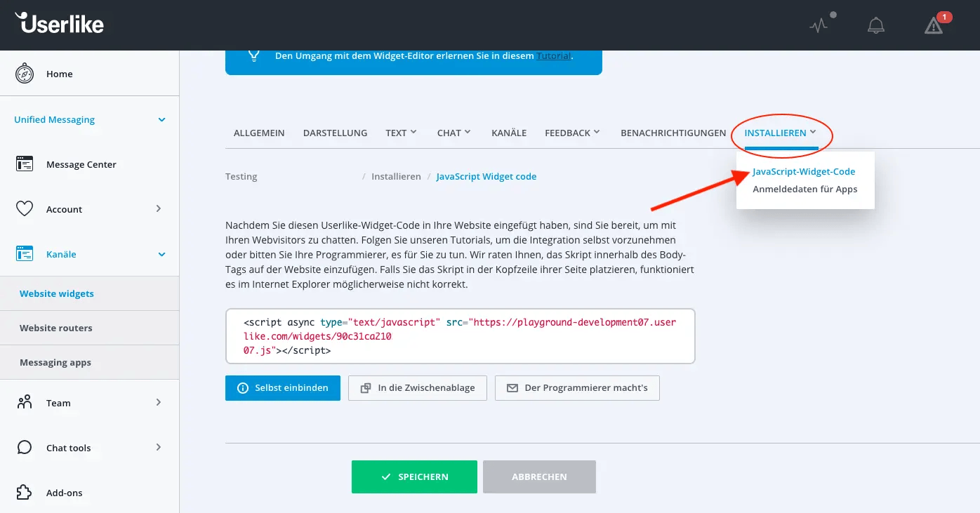Image resolution: width=980 pixels, height=513 pixels.
Task: Open the Tutorial link
Action: pos(554,55)
